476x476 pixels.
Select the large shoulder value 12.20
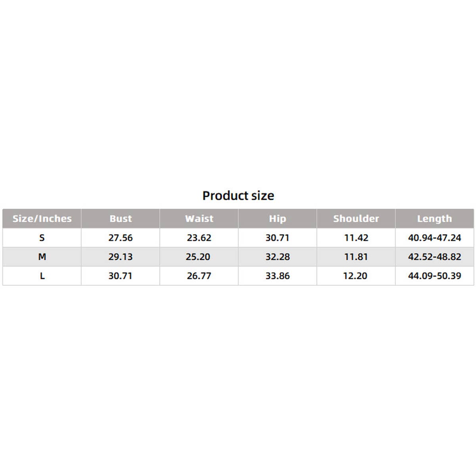pyautogui.click(x=355, y=276)
